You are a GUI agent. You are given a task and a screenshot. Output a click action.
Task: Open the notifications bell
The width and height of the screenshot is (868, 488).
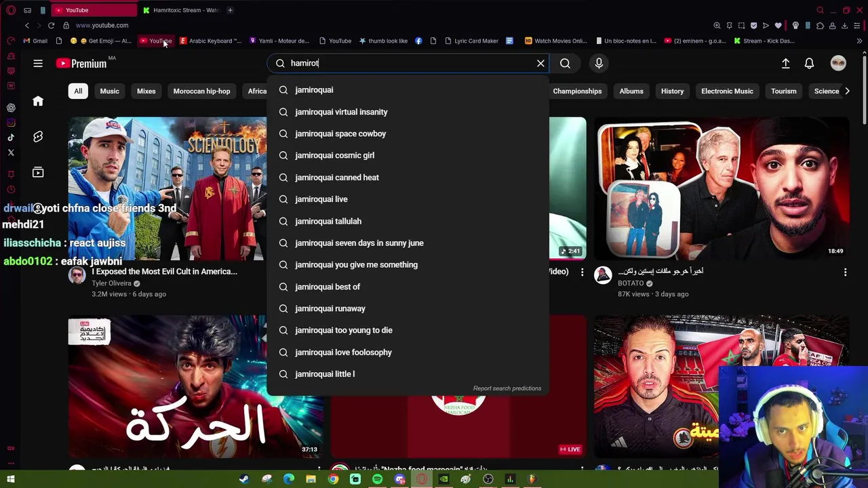pyautogui.click(x=809, y=63)
